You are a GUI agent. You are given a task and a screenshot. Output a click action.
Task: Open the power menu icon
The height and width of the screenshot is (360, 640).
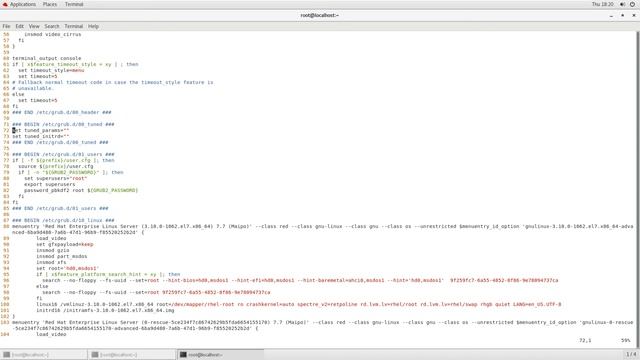click(x=633, y=4)
